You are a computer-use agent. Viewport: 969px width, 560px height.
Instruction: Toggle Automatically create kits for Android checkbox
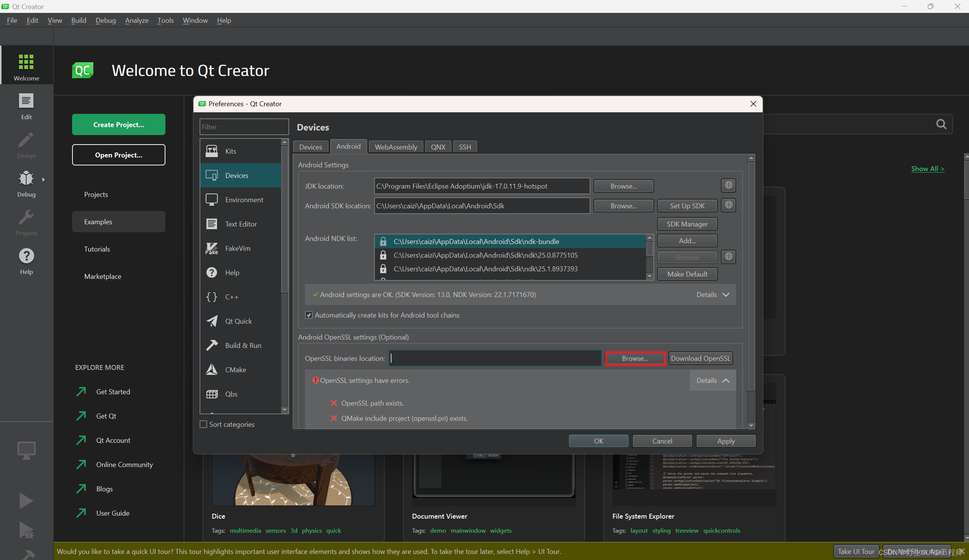click(309, 315)
